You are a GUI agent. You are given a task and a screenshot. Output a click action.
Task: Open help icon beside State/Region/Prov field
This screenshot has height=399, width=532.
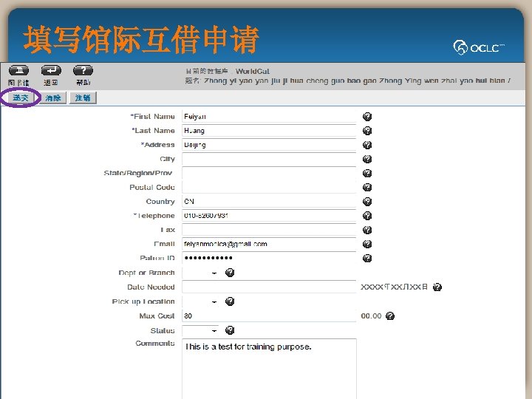tap(367, 174)
